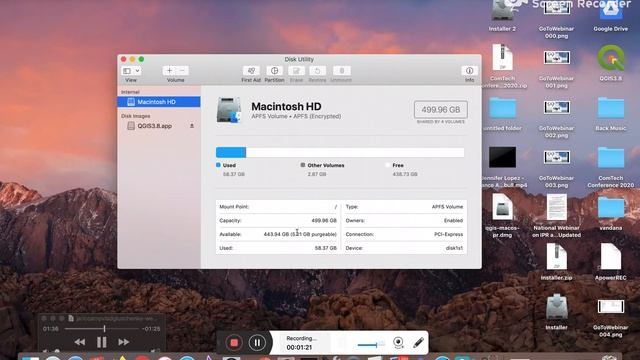Viewport: 640px width, 360px height.
Task: Click the Unmount toolbar icon
Action: point(342,71)
